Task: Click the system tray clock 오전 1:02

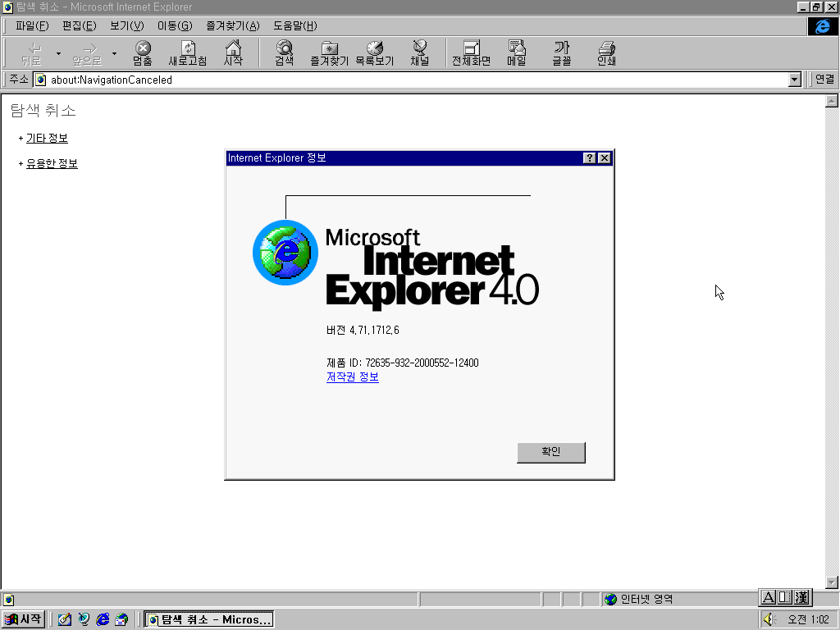Action: (x=808, y=619)
